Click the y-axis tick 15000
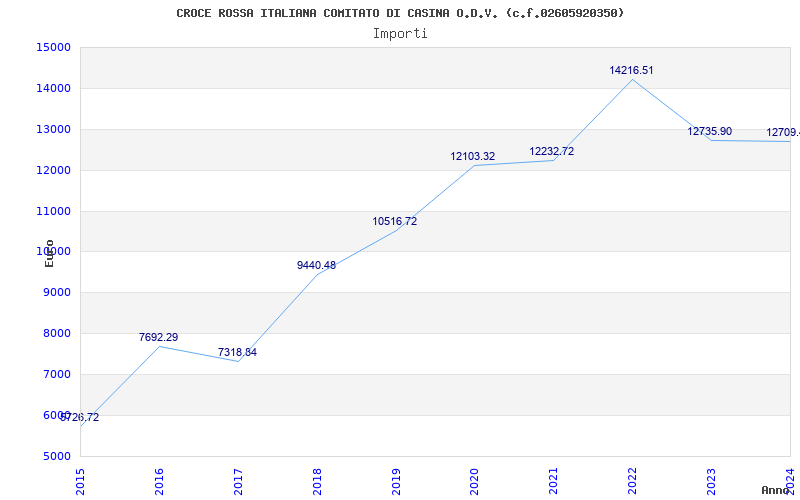Image resolution: width=800 pixels, height=500 pixels. 53,47
